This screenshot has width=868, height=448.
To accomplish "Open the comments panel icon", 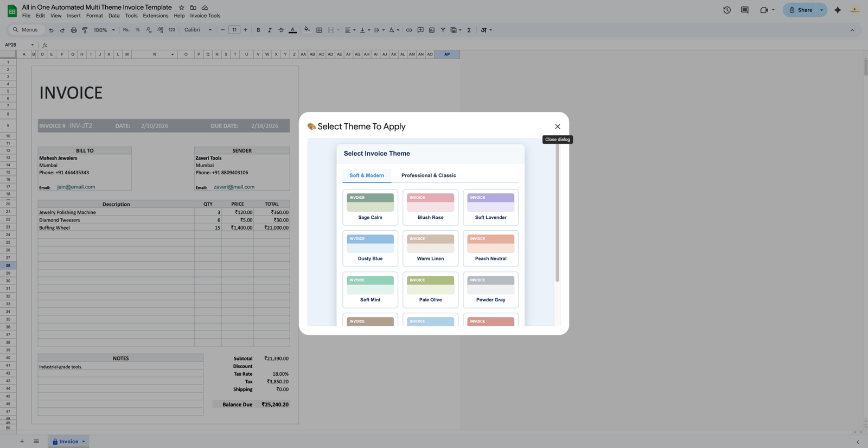I will tap(744, 10).
